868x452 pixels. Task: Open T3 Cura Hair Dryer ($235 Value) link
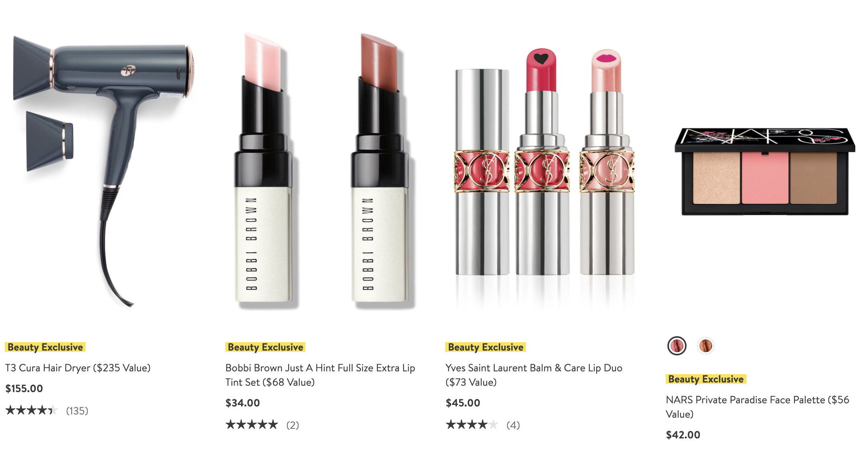click(x=78, y=368)
